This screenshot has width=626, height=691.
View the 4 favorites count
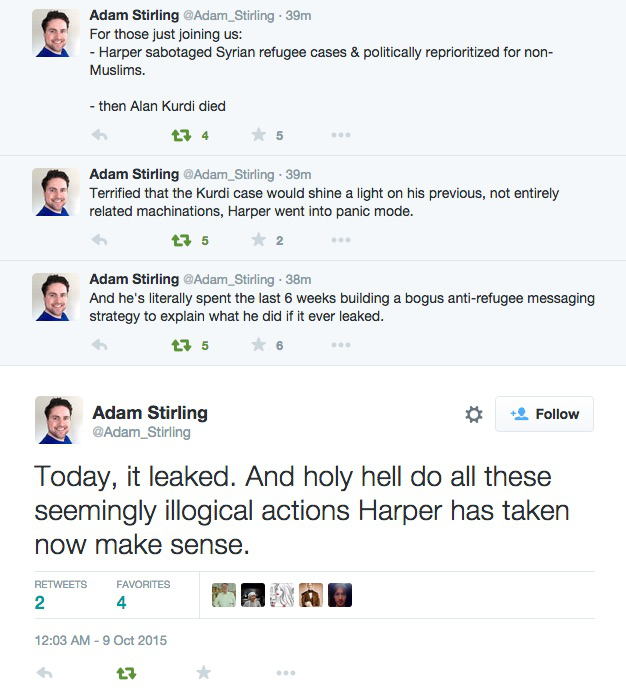click(x=121, y=602)
